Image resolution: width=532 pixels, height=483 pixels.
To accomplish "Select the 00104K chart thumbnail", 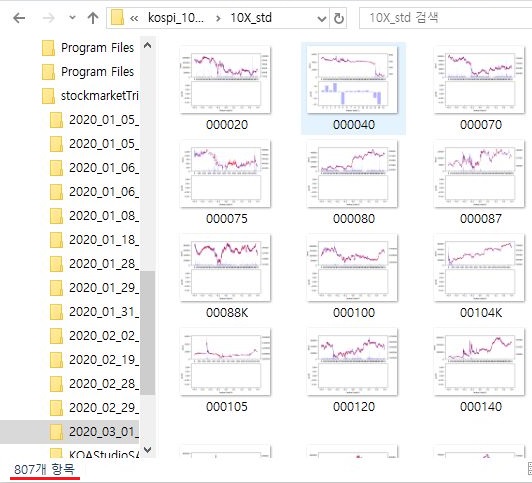I will (x=479, y=268).
